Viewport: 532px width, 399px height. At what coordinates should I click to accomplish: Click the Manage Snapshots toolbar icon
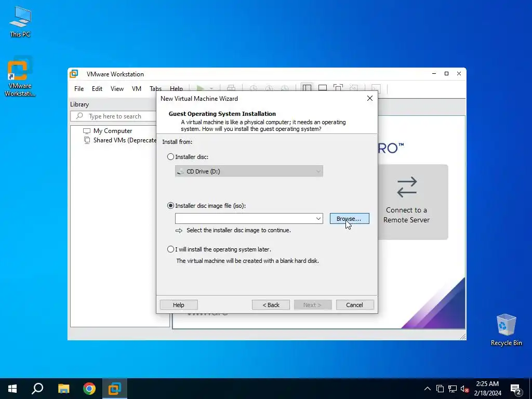285,88
